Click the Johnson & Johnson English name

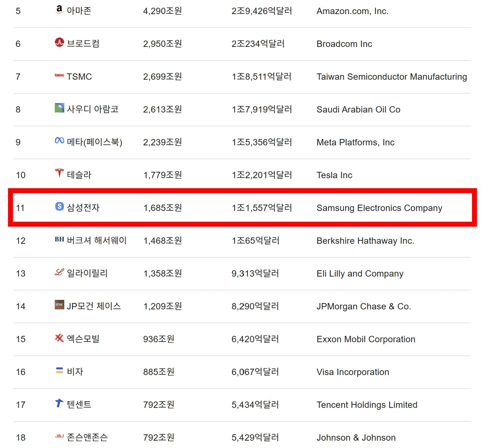pos(356,437)
